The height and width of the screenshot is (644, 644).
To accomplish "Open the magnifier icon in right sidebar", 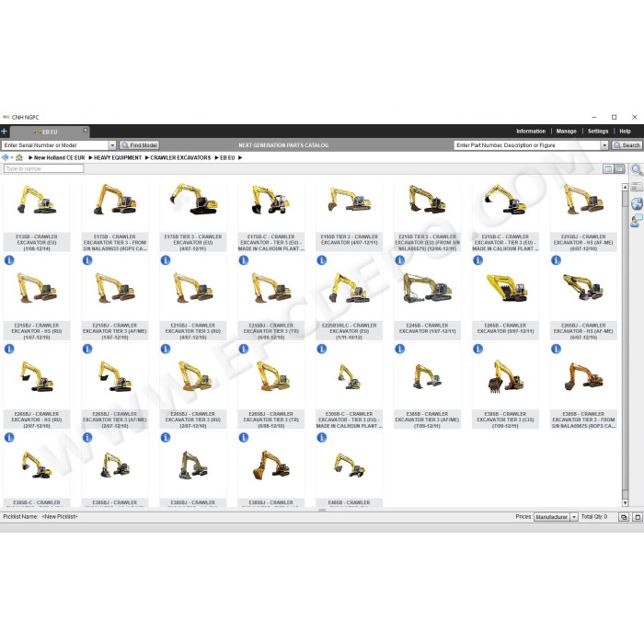I will (x=637, y=169).
